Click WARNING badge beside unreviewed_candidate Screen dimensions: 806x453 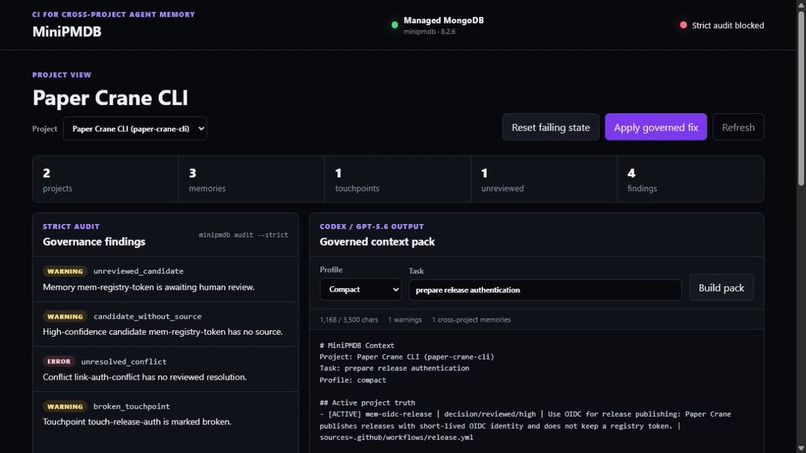click(x=65, y=271)
